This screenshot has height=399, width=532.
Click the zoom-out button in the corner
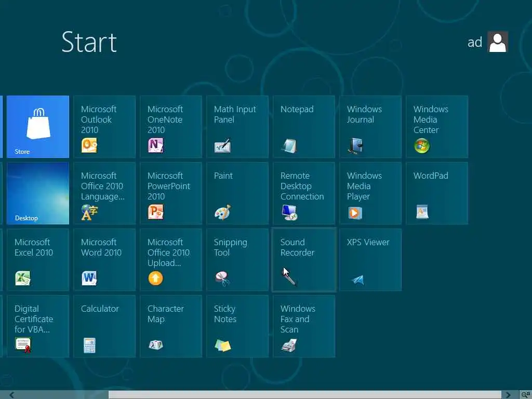(526, 395)
